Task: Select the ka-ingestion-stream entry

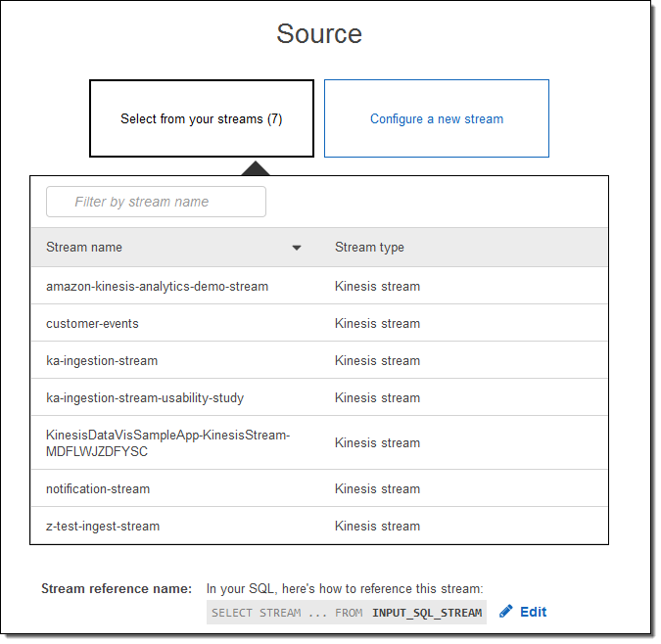Action: (102, 361)
